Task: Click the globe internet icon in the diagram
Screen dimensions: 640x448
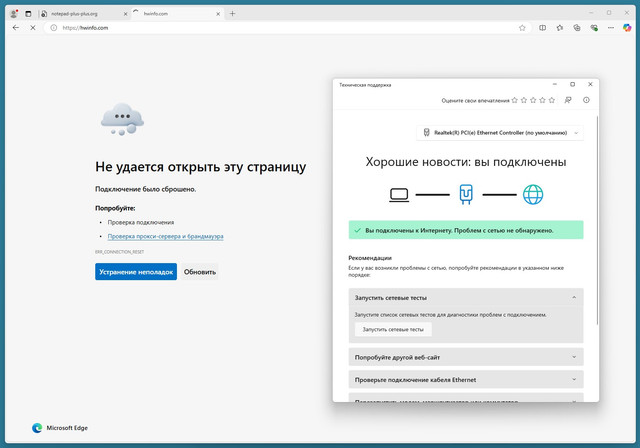Action: pyautogui.click(x=533, y=194)
